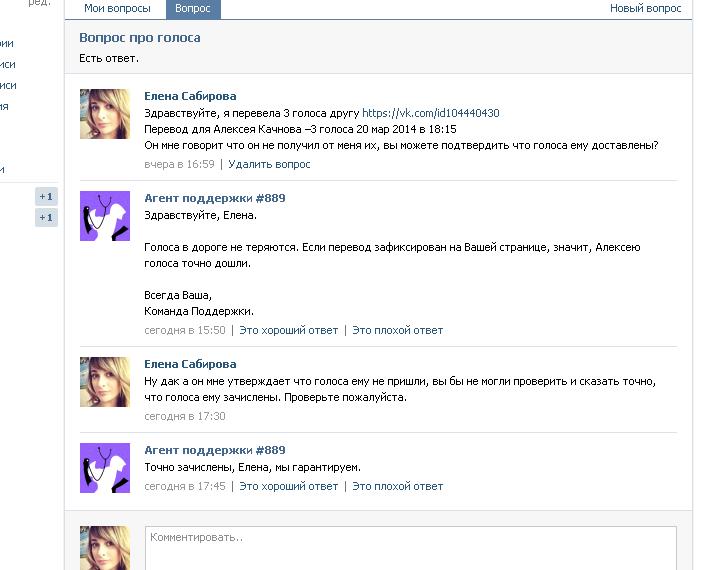The image size is (728, 570).
Task: Open Елена Сабирова's name in 17:30 message
Action: (x=190, y=364)
